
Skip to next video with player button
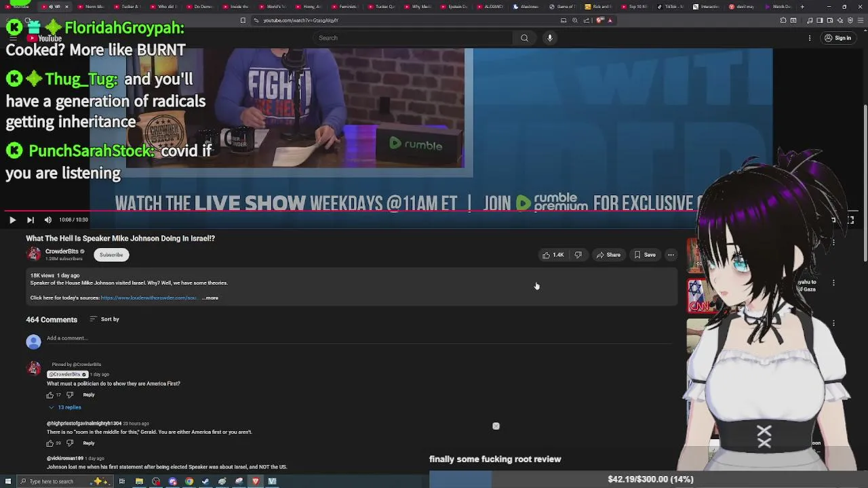(30, 220)
